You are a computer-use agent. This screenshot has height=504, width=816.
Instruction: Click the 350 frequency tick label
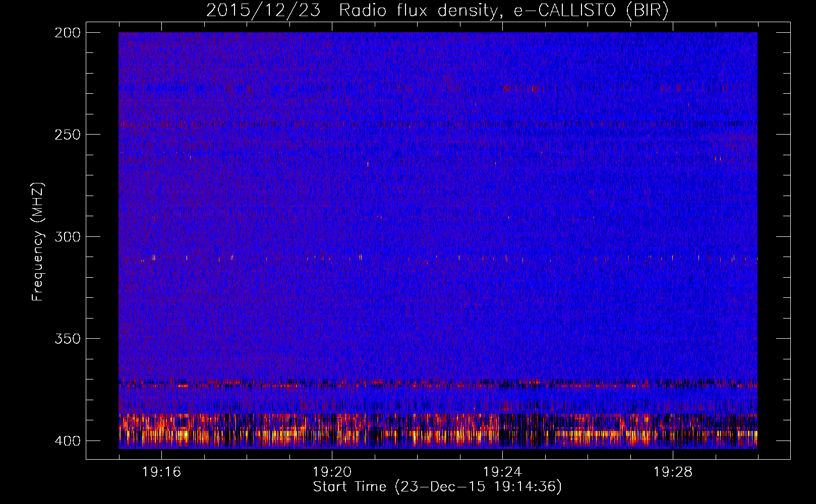point(67,339)
